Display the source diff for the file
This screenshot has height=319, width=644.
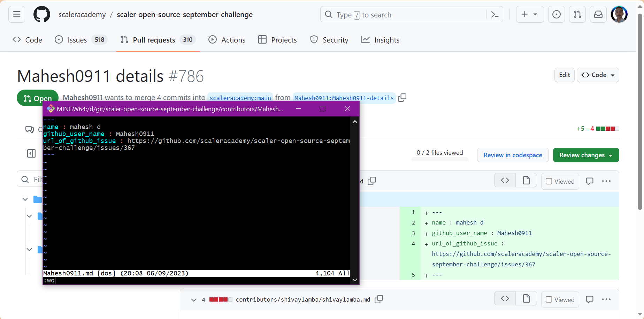pyautogui.click(x=505, y=180)
